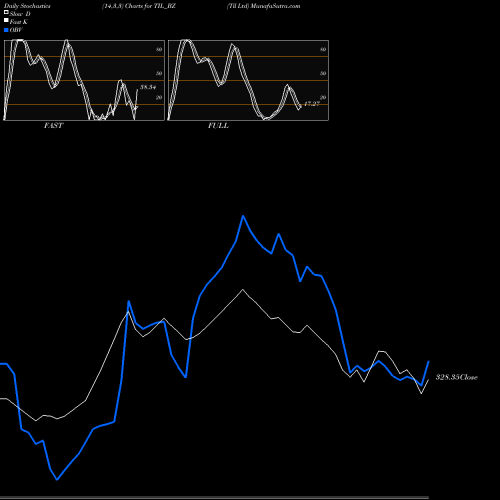The image size is (500, 500).
Task: Click the 'Daily Stochastics' title text
Action: 27,6
